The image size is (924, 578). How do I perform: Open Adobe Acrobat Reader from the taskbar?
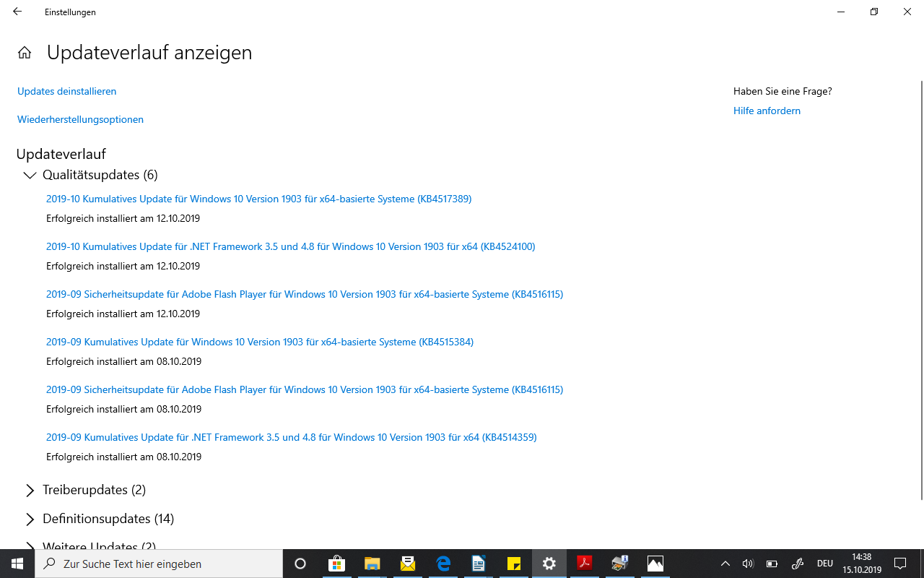585,564
